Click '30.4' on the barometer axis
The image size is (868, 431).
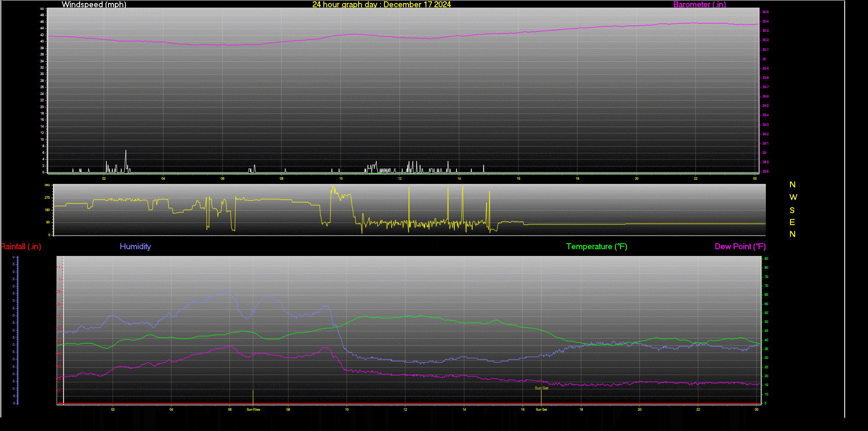pyautogui.click(x=765, y=22)
